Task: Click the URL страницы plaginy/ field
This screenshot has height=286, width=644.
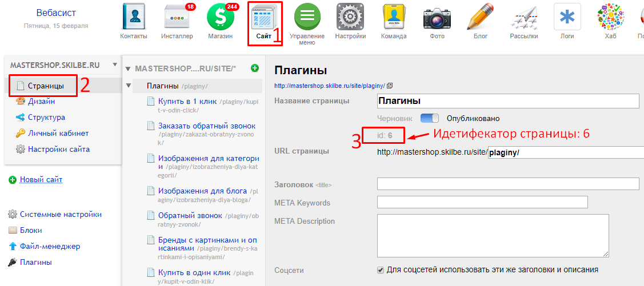Action: click(x=566, y=152)
